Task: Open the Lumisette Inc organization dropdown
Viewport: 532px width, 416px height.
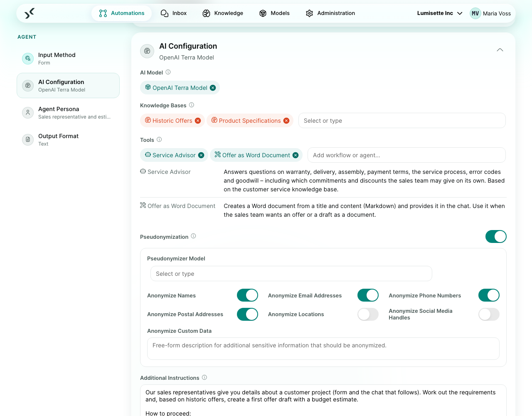Action: [x=440, y=13]
